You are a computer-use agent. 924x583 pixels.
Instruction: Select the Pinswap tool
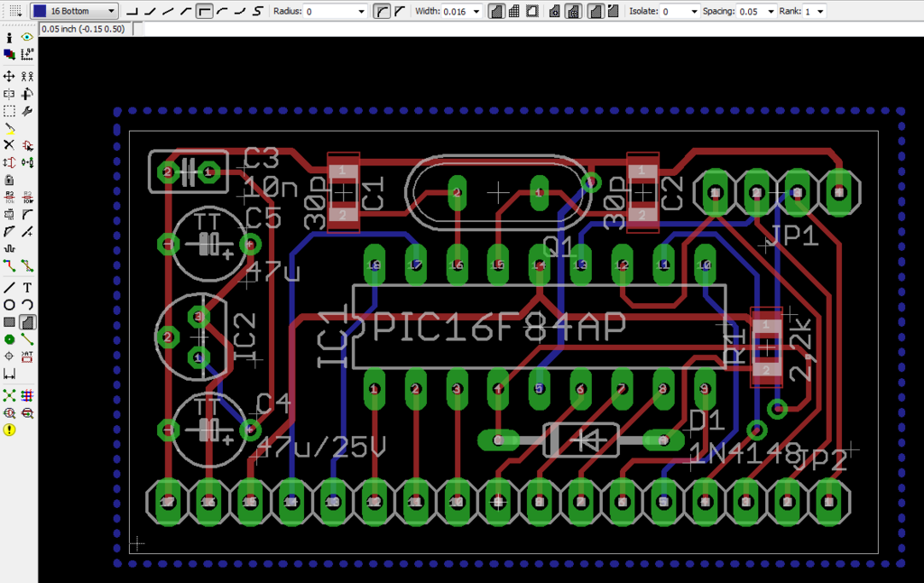[9, 162]
